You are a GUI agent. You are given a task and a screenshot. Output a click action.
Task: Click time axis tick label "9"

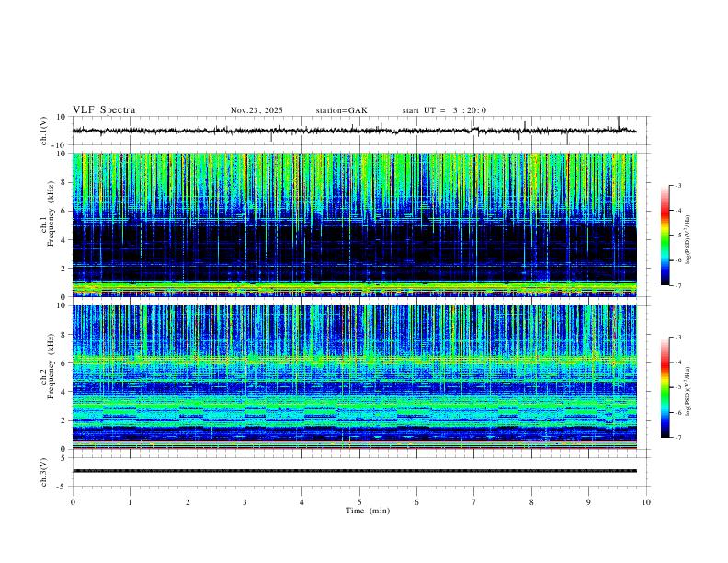coord(588,502)
